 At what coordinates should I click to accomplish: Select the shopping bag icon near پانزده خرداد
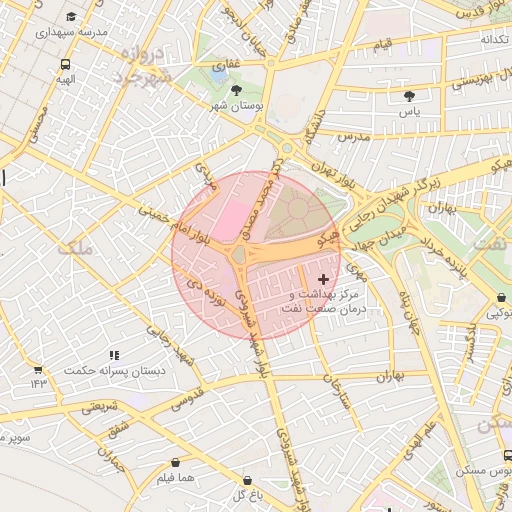(501, 297)
